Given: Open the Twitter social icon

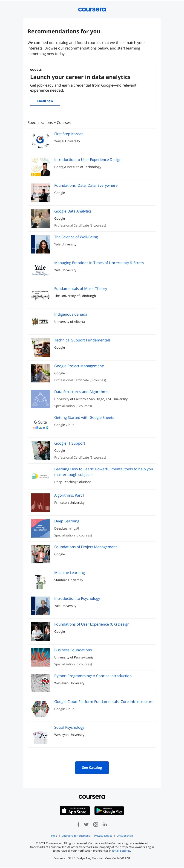Looking at the screenshot, I should [x=86, y=824].
